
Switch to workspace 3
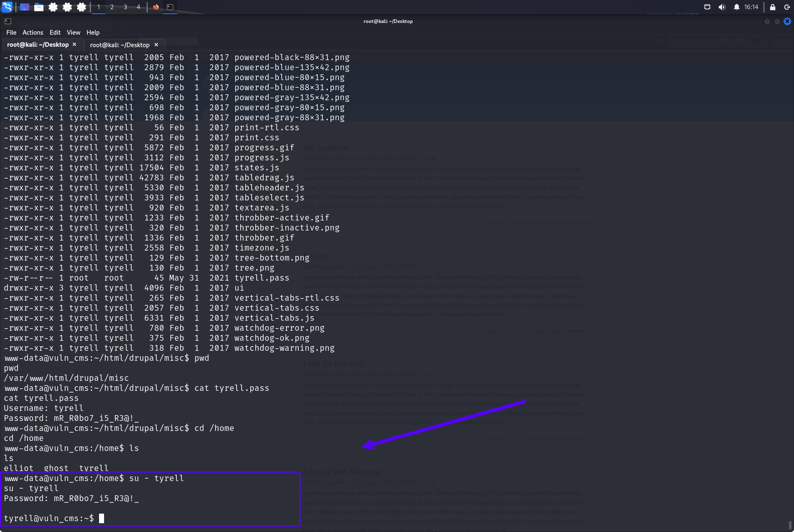coord(125,7)
